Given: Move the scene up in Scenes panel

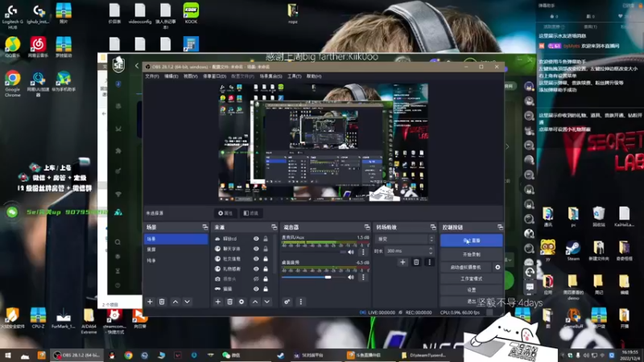Looking at the screenshot, I should point(175,302).
